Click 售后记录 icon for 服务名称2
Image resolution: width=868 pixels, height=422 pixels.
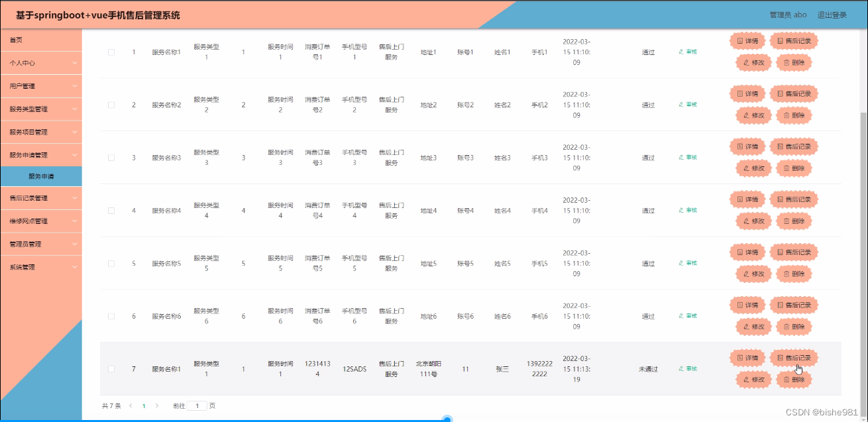pos(793,93)
